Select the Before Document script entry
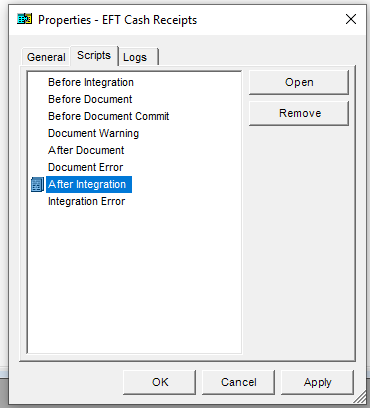Screen dimensions: 370x408 coord(90,99)
